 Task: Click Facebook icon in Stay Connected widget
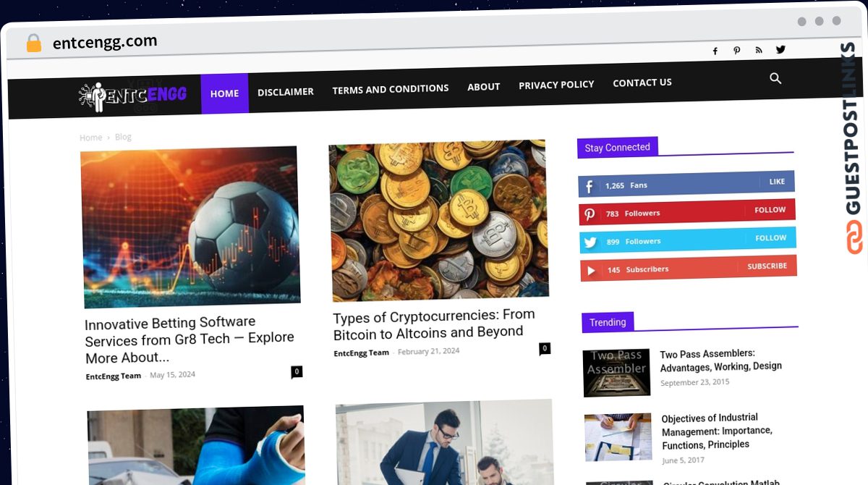click(590, 187)
